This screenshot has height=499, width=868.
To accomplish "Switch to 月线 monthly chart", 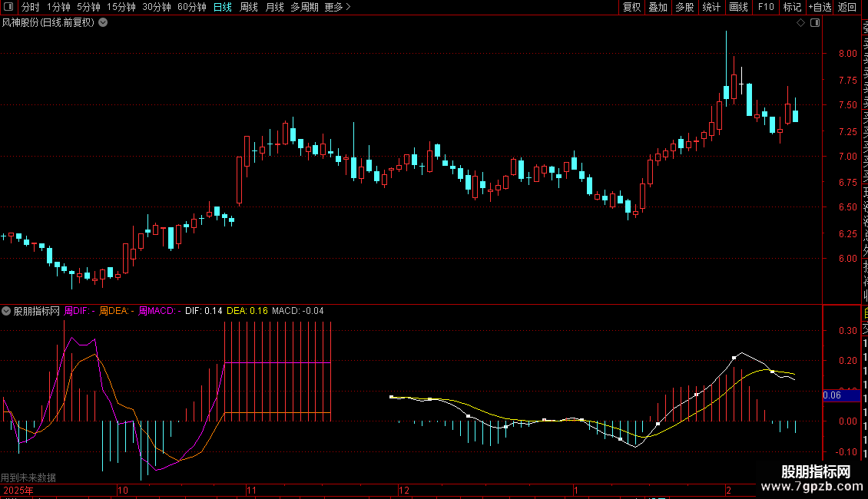I will [x=274, y=7].
